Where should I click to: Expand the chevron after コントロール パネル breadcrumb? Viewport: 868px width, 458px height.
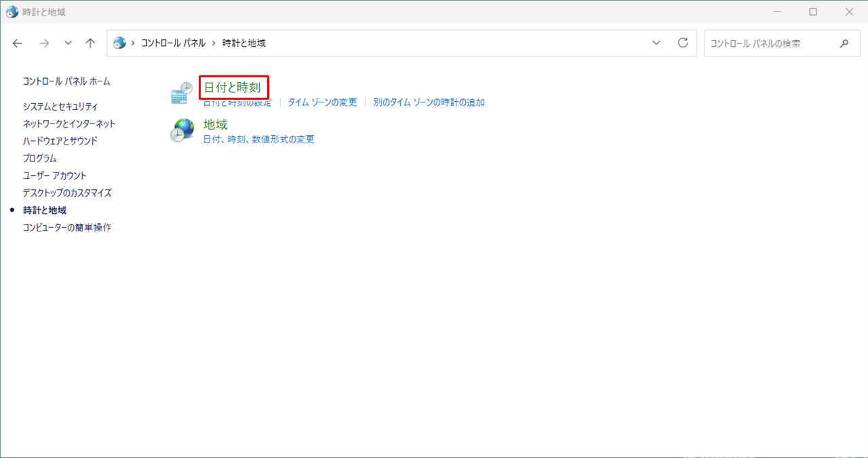pos(214,43)
